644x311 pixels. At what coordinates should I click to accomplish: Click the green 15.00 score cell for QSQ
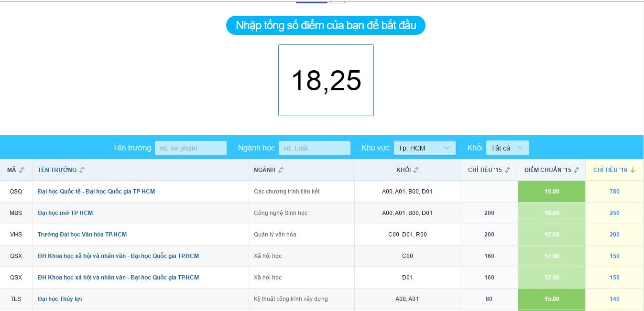(x=551, y=191)
